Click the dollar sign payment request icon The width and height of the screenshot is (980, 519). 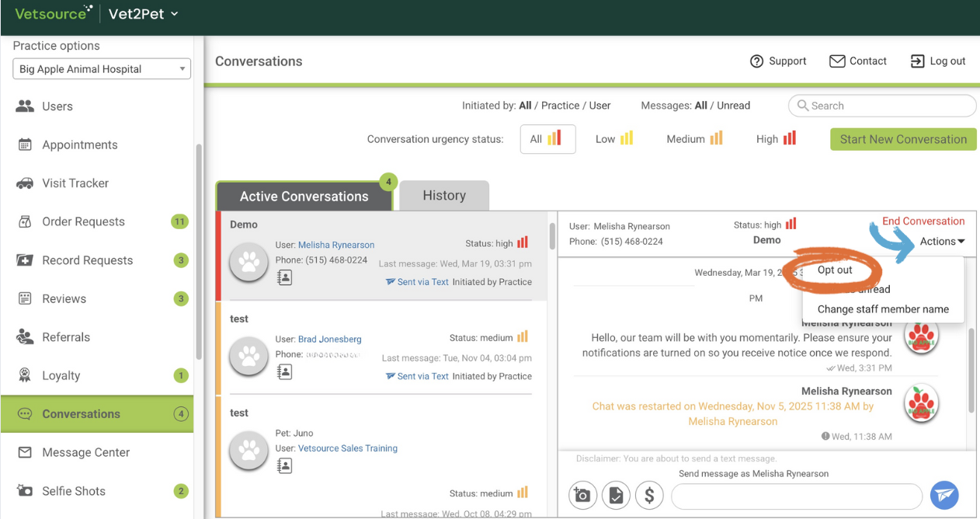649,495
